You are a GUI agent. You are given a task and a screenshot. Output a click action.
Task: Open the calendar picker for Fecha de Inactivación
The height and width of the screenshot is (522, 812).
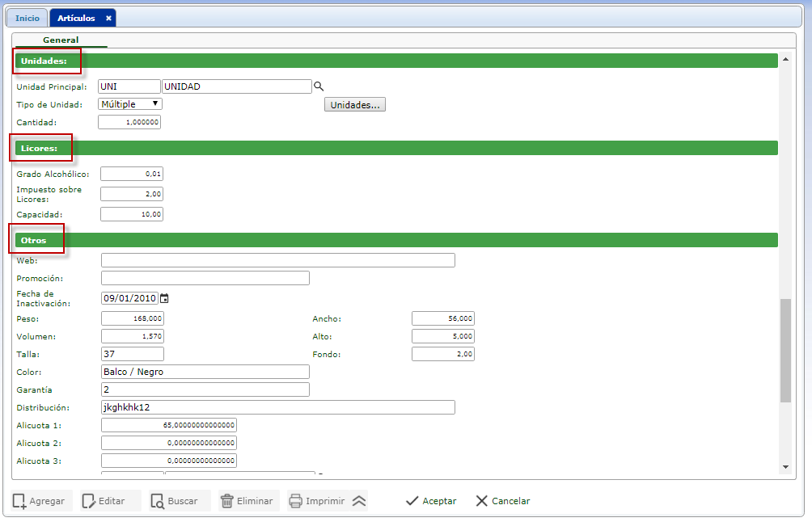164,298
